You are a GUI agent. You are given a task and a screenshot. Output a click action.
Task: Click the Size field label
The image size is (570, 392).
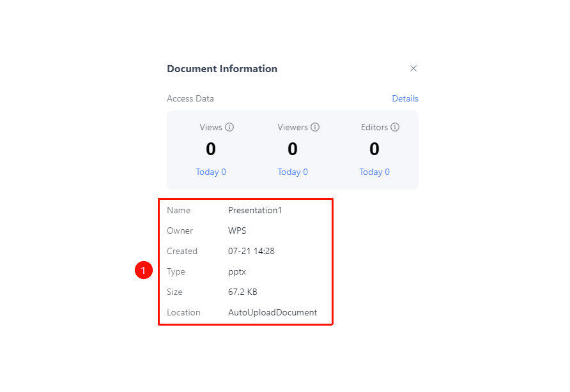tap(174, 292)
